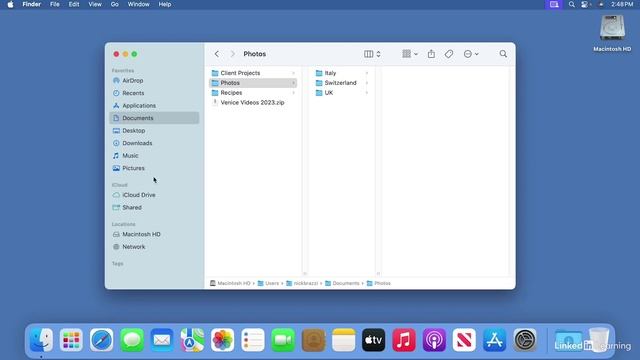Viewport: 640px width, 360px height.
Task: Click Users in the path bar
Action: (x=268, y=283)
